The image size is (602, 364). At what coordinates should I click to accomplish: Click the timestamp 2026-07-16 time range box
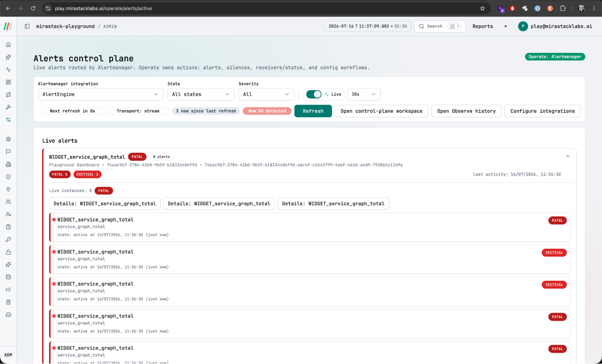click(367, 26)
